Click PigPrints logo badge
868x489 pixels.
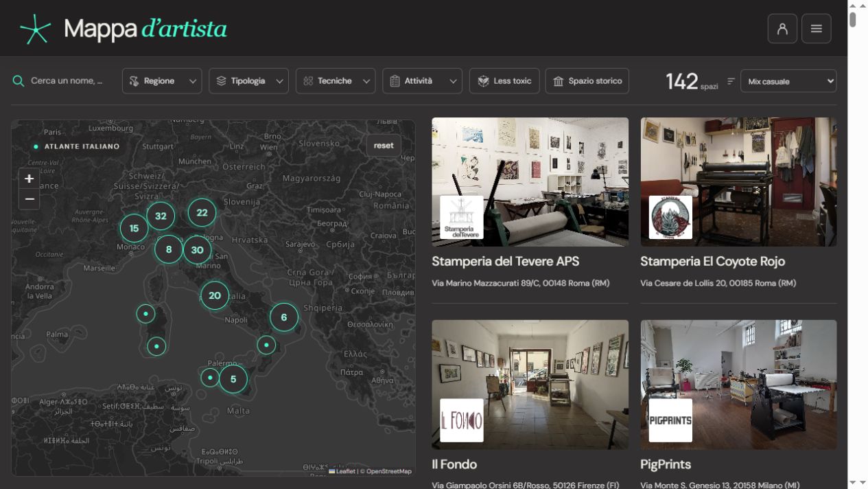(x=670, y=420)
